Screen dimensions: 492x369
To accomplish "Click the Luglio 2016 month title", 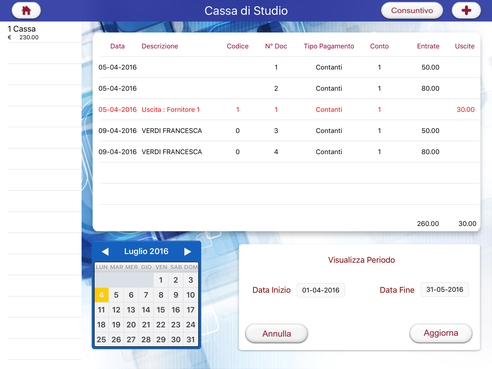I will click(x=146, y=251).
